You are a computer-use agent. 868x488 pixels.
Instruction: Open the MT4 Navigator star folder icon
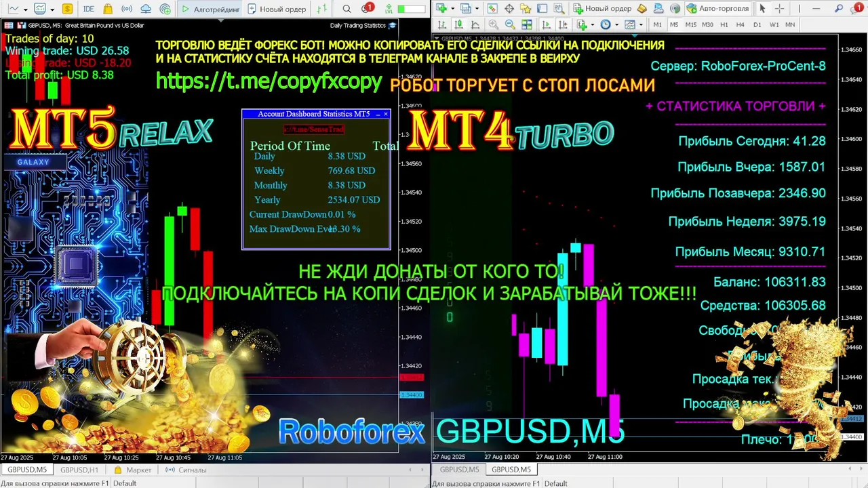525,8
